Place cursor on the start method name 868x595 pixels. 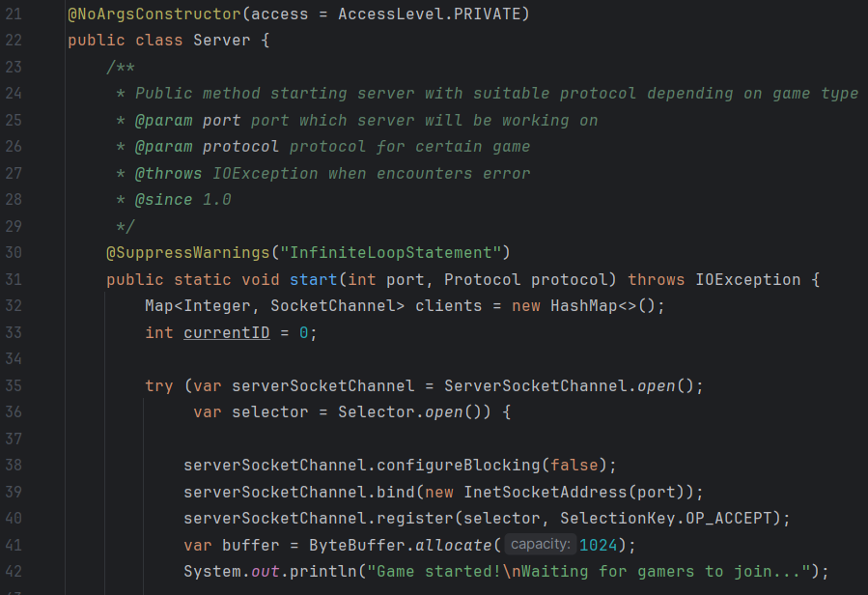[313, 279]
